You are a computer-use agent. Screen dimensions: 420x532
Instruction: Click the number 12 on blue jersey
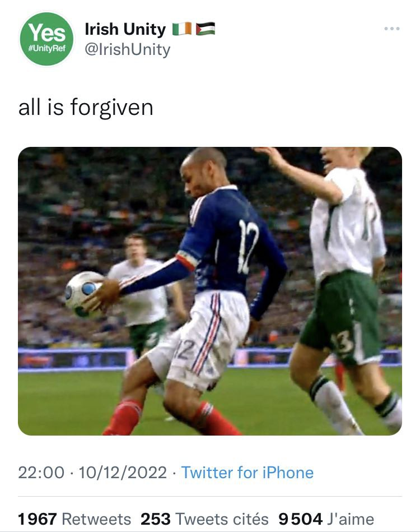[248, 246]
